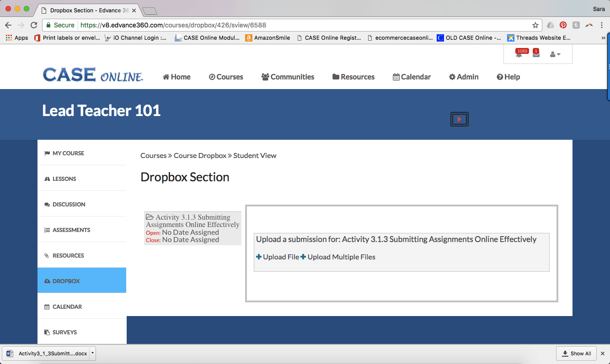Image resolution: width=610 pixels, height=364 pixels.
Task: Reload the page with refresh icon
Action: pyautogui.click(x=34, y=25)
